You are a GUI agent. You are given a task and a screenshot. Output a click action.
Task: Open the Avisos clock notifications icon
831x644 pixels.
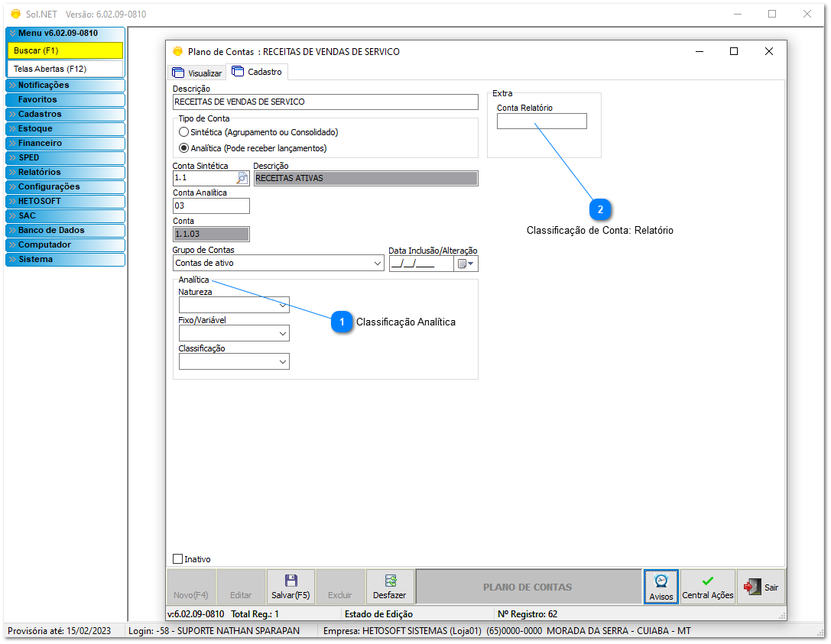click(661, 581)
